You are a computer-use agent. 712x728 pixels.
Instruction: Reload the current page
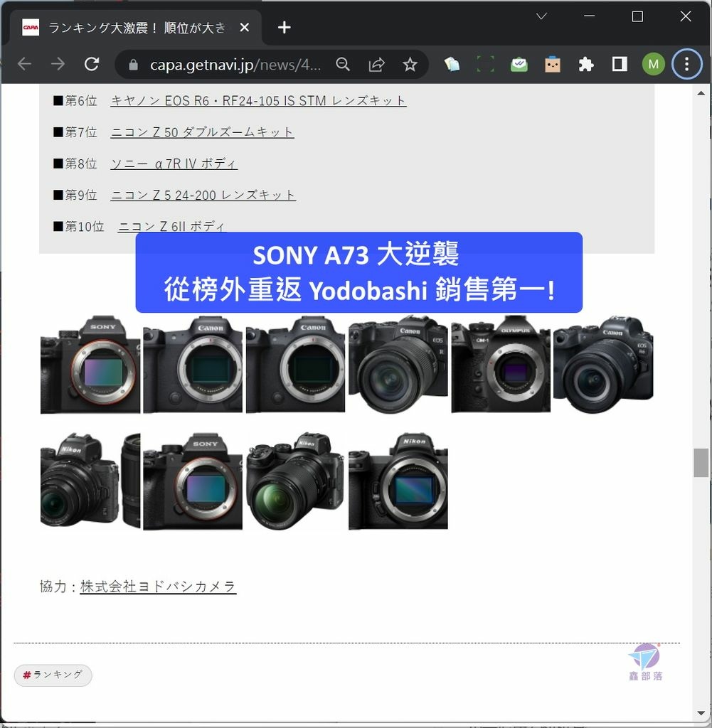[x=92, y=64]
